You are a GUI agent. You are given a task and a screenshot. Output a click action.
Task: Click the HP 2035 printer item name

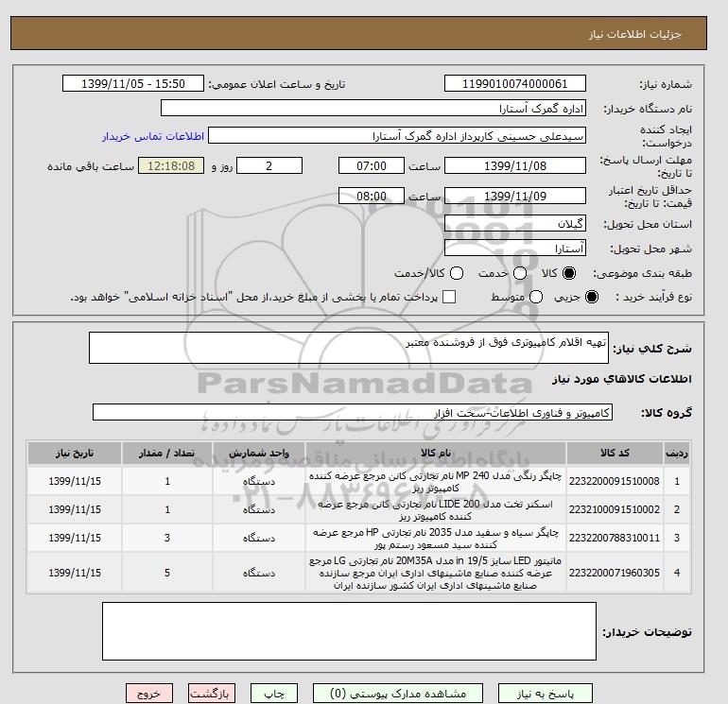coord(436,539)
